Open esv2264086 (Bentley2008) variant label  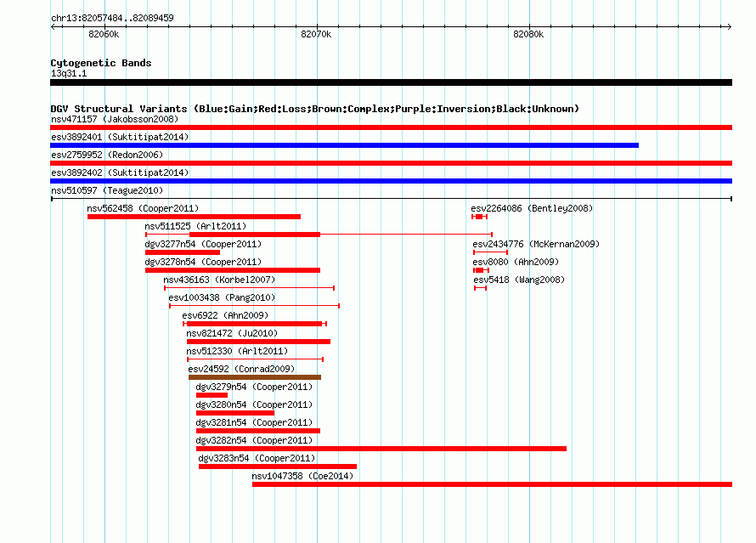[532, 208]
